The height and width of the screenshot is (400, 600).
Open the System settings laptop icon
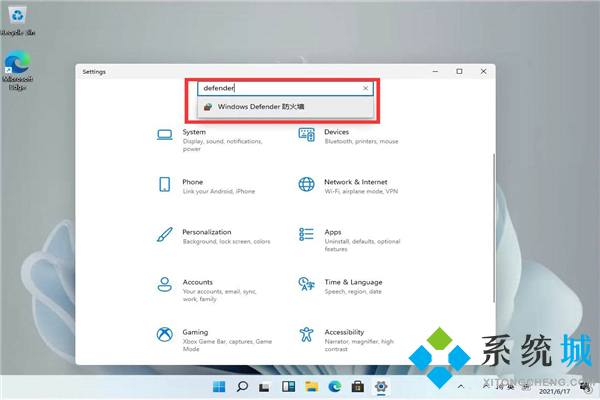click(x=165, y=135)
